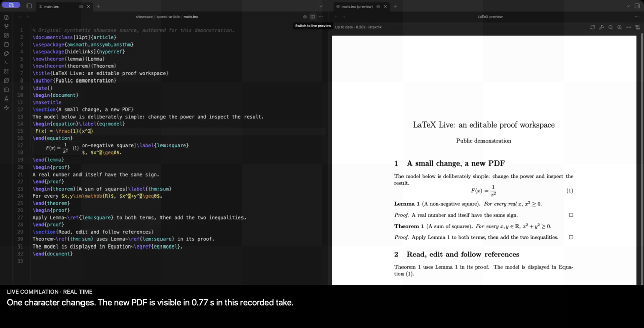The image size is (644, 328).
Task: Add a new tab in the editor pane
Action: pos(98,6)
